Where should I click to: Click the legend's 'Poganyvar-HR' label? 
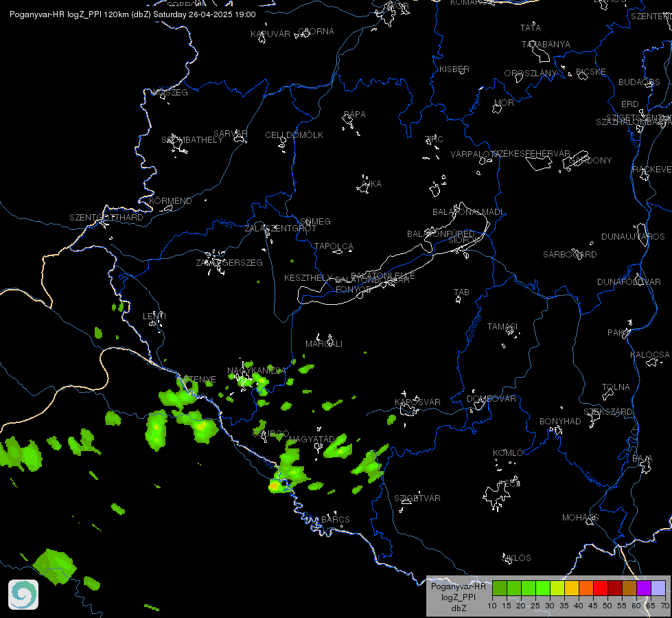[458, 586]
